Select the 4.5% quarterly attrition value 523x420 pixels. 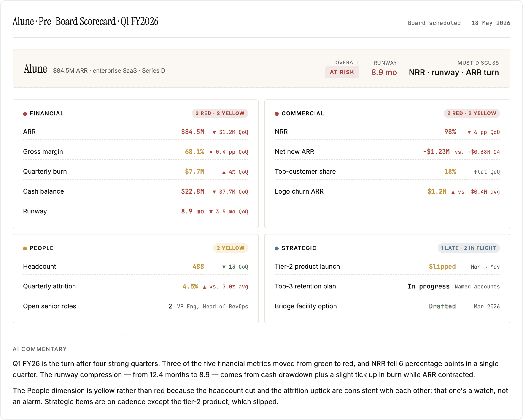click(190, 286)
